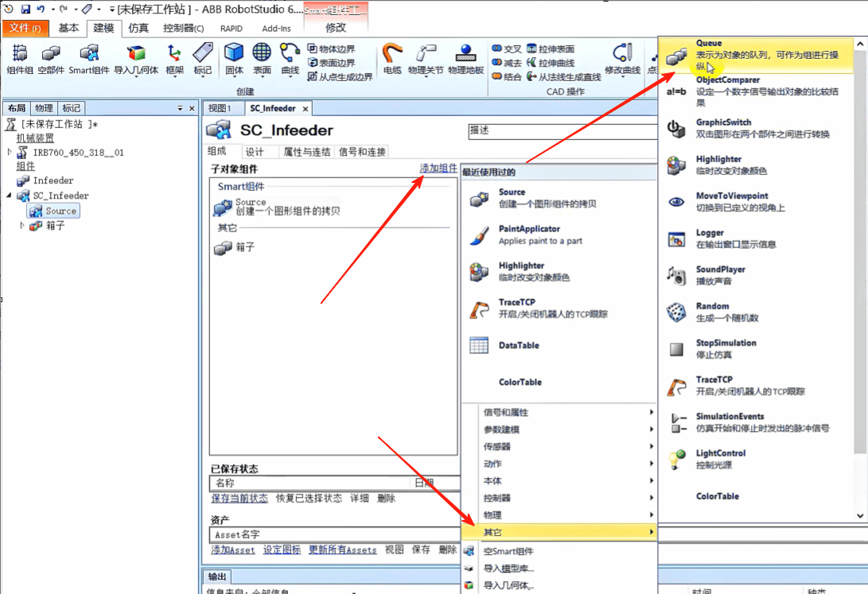This screenshot has width=868, height=594.
Task: Expand the 动作 submenu
Action: pos(559,464)
